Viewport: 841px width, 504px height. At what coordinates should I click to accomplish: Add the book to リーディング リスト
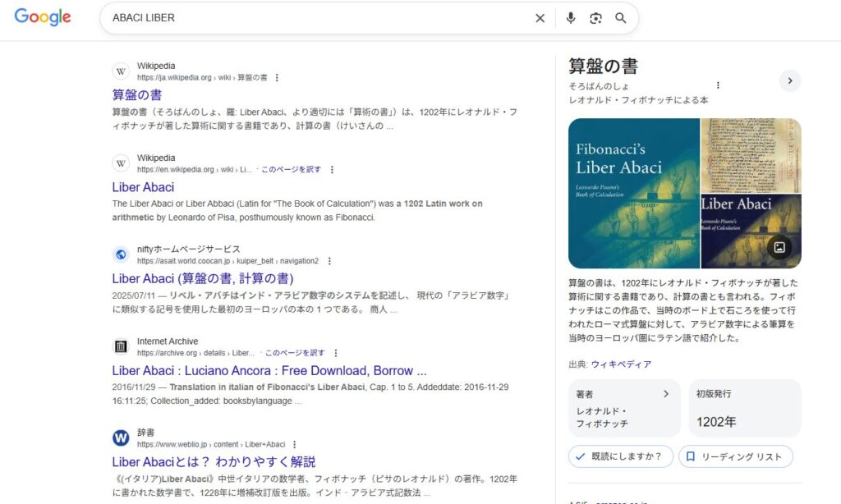735,456
